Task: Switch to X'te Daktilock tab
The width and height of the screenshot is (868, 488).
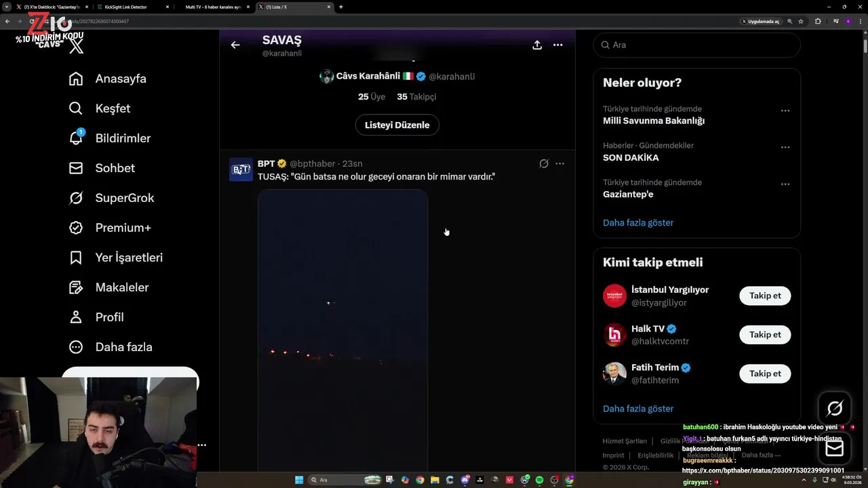Action: pos(52,7)
